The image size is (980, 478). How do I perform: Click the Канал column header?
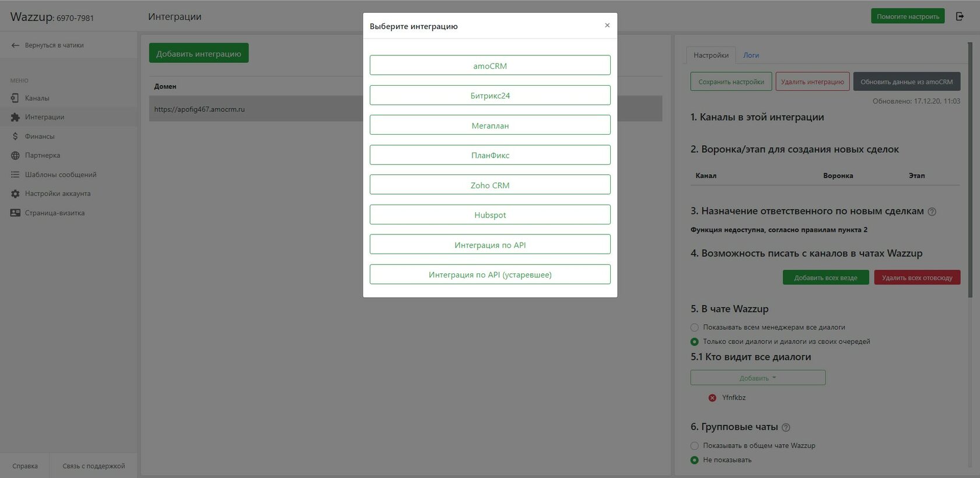706,175
